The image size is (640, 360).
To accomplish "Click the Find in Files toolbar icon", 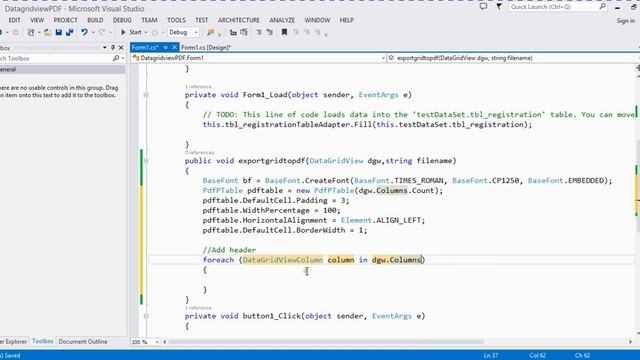I will point(211,32).
